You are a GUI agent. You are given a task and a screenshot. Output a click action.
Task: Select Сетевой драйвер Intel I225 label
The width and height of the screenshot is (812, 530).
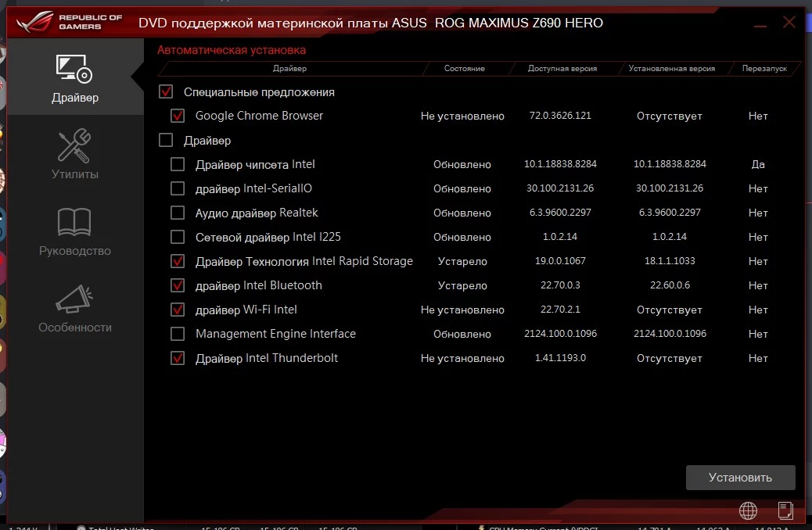pyautogui.click(x=268, y=237)
